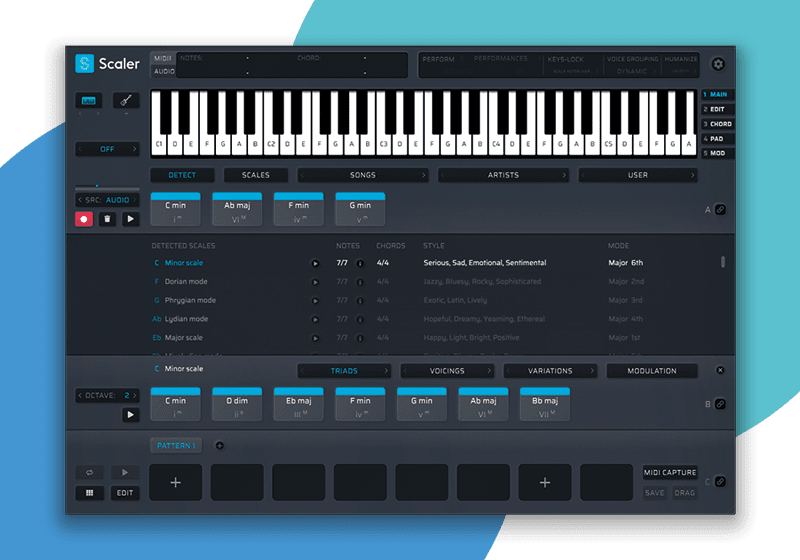Open the VARIATIONS dropdown
Viewport: 800px width, 560px height.
click(550, 371)
